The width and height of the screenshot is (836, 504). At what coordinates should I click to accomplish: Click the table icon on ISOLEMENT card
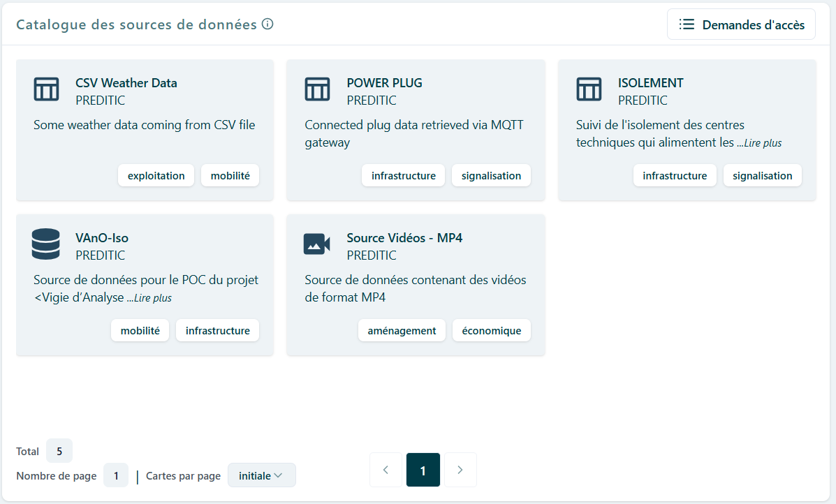(589, 89)
